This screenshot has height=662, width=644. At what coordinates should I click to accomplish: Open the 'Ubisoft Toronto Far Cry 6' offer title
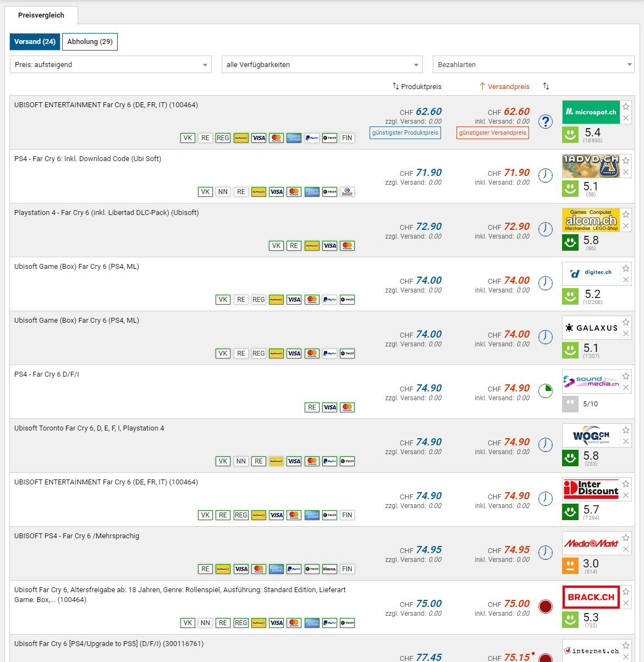pyautogui.click(x=89, y=428)
